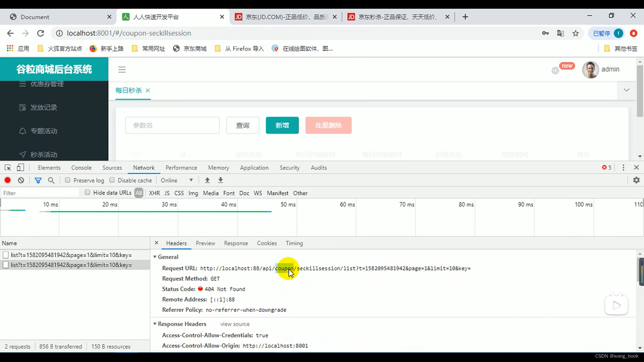Open the saved passwords key icon

545,33
